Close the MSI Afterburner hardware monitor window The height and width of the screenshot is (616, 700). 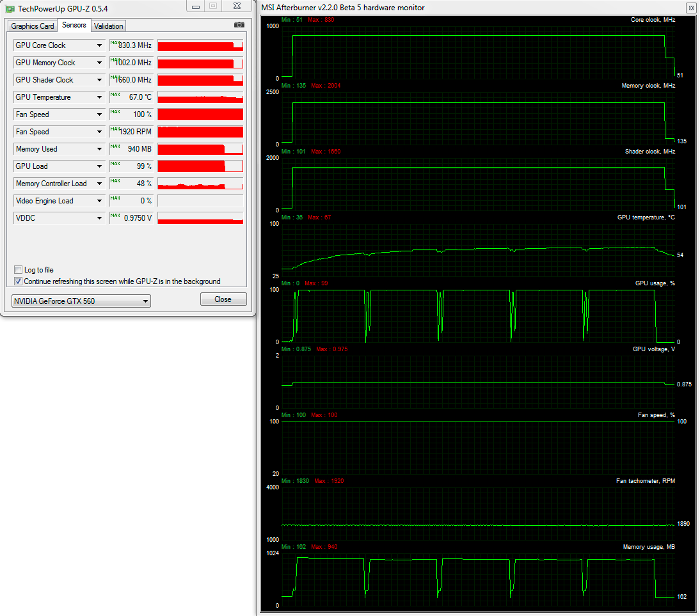point(691,8)
